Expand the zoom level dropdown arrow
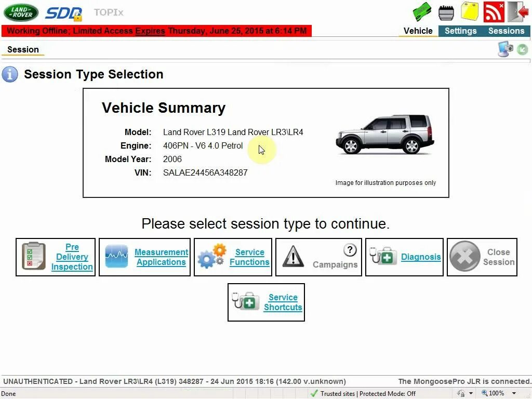Image resolution: width=532 pixels, height=399 pixels. coord(514,393)
